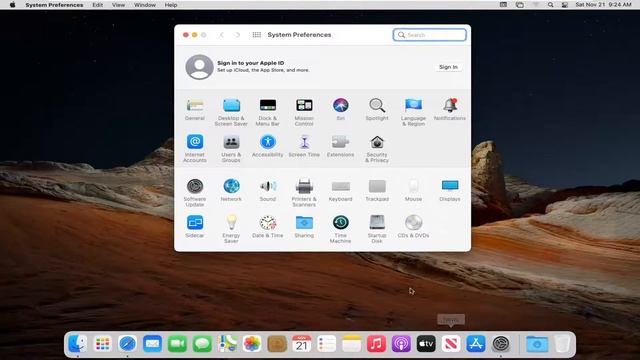The height and width of the screenshot is (360, 640).
Task: Open Startup Disk preferences
Action: coord(377,229)
